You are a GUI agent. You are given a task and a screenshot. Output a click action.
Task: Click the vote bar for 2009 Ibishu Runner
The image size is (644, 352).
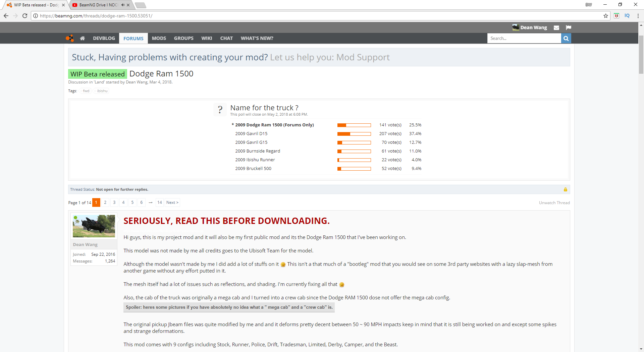(354, 160)
